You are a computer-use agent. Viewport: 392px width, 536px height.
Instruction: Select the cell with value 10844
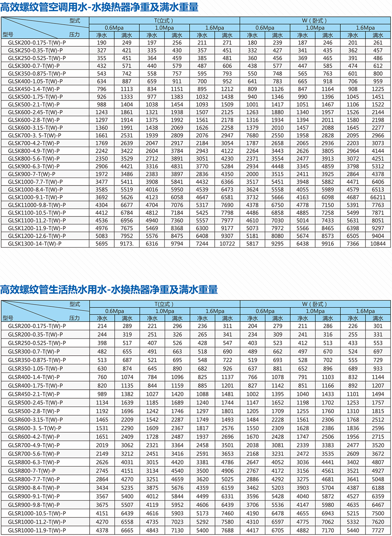tap(378, 244)
